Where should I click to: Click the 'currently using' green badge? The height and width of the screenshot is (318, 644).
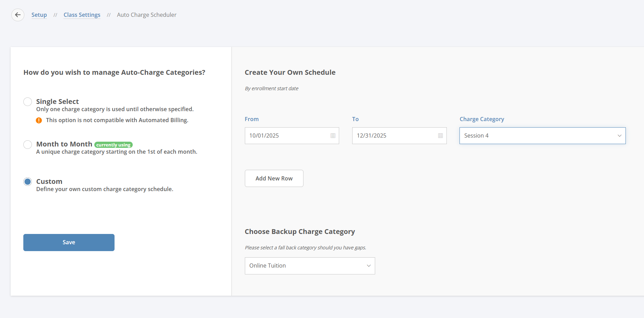click(114, 145)
